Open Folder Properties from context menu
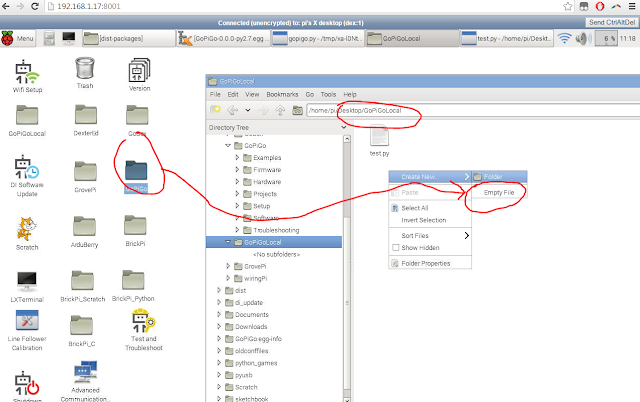The width and height of the screenshot is (640, 402). [430, 263]
